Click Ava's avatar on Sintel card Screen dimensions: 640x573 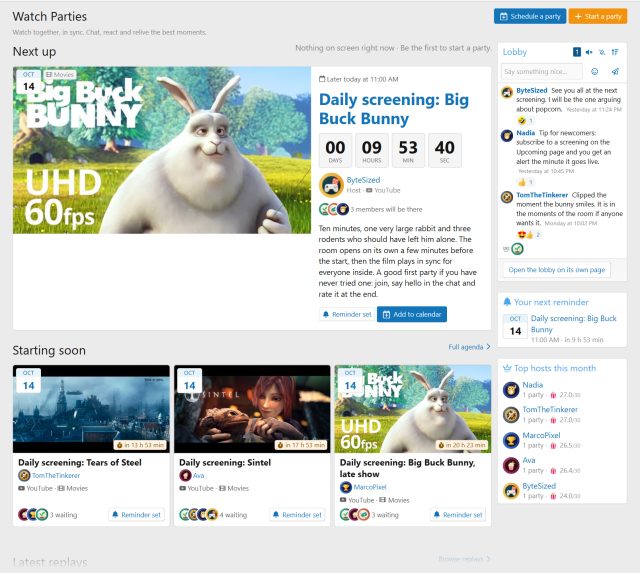click(x=185, y=475)
